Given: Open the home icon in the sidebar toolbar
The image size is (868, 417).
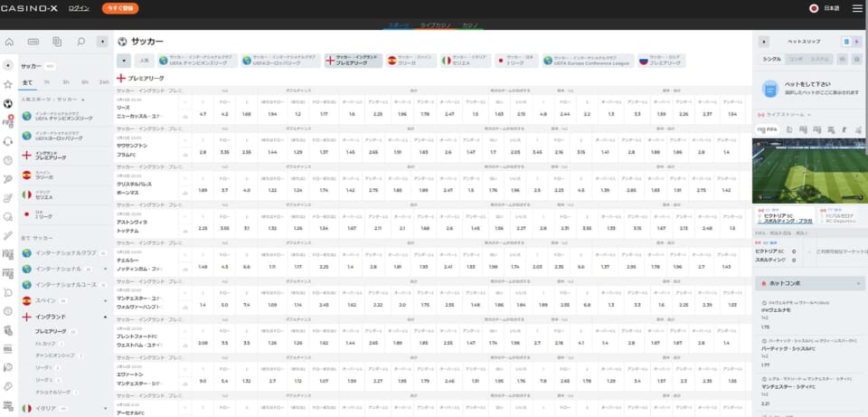Looking at the screenshot, I should (x=9, y=42).
